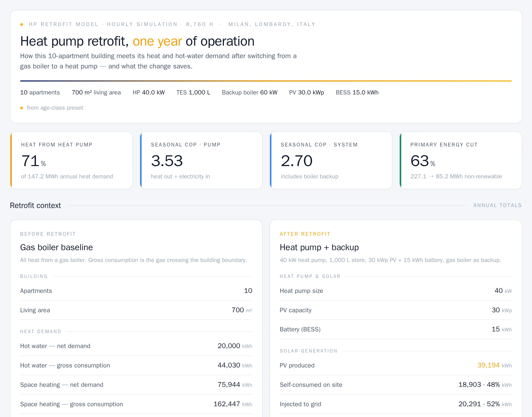Click the 'BESS 15.0 kWh' summary item
The height and width of the screenshot is (417, 532).
click(357, 92)
